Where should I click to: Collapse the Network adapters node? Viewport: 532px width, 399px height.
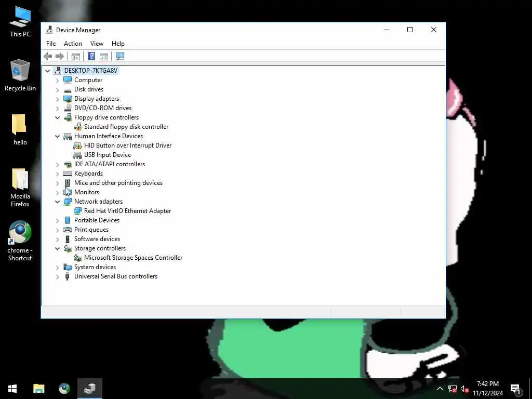pos(57,202)
